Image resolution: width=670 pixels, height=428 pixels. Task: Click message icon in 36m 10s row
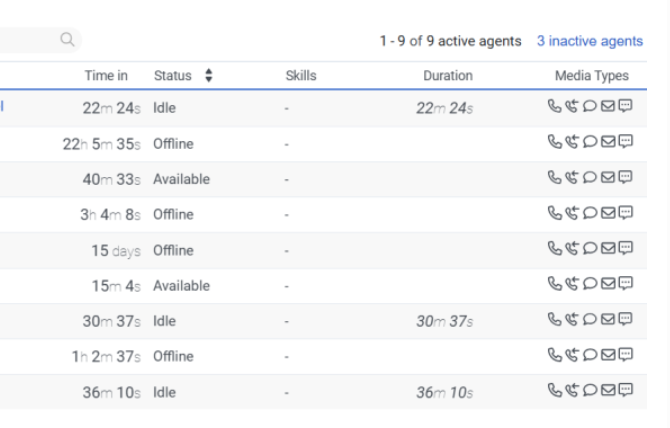pos(626,392)
